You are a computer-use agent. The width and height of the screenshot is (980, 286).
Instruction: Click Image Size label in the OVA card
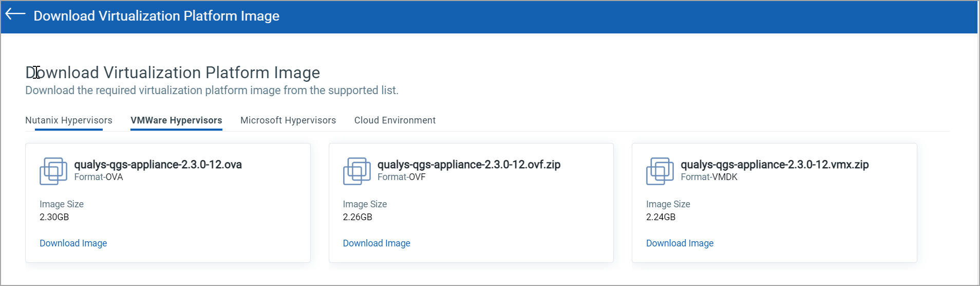(62, 204)
